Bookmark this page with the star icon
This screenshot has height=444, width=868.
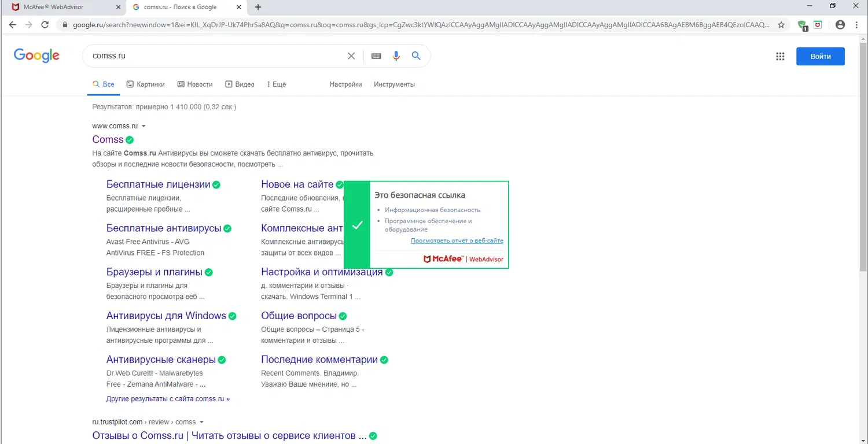[x=781, y=25]
